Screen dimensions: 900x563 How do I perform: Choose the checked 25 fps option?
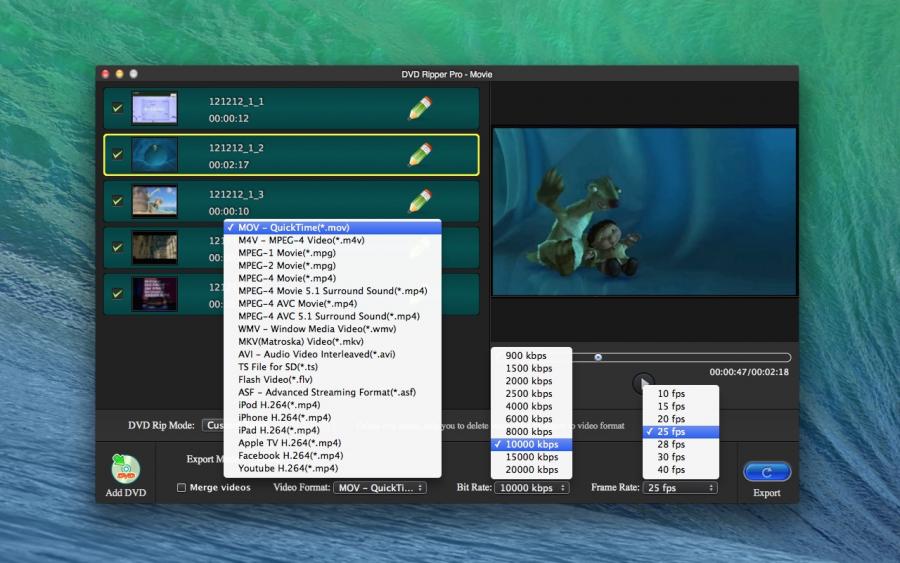(x=681, y=432)
